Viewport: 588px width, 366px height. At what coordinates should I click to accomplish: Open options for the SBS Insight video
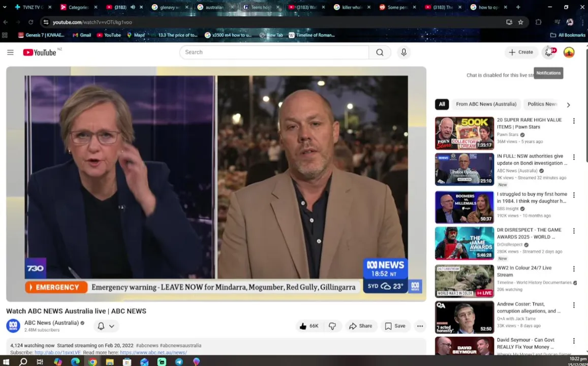[573, 195]
